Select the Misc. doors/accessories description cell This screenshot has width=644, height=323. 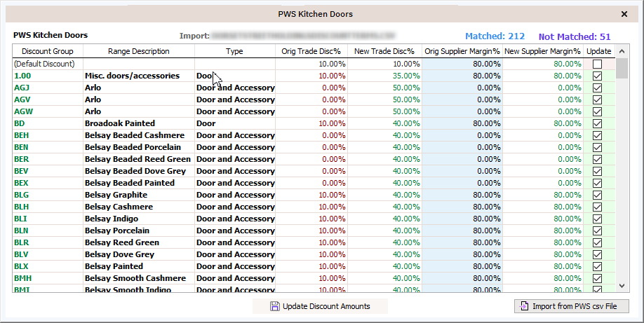(x=139, y=76)
